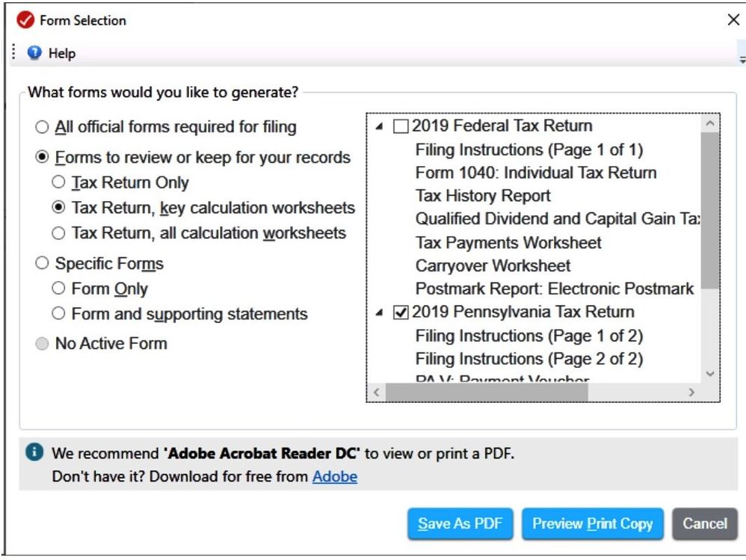Click the forms list scroll down arrow
Viewport: 746px width, 560px height.
point(710,374)
